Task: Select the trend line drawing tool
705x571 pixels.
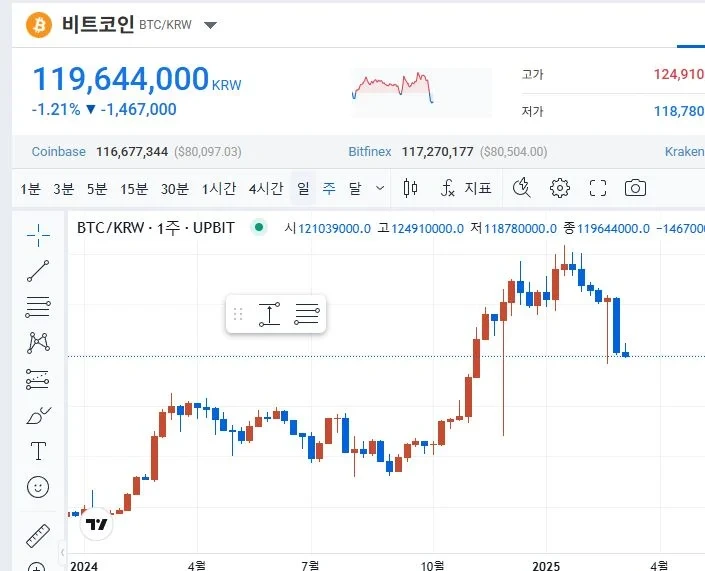Action: pos(38,271)
